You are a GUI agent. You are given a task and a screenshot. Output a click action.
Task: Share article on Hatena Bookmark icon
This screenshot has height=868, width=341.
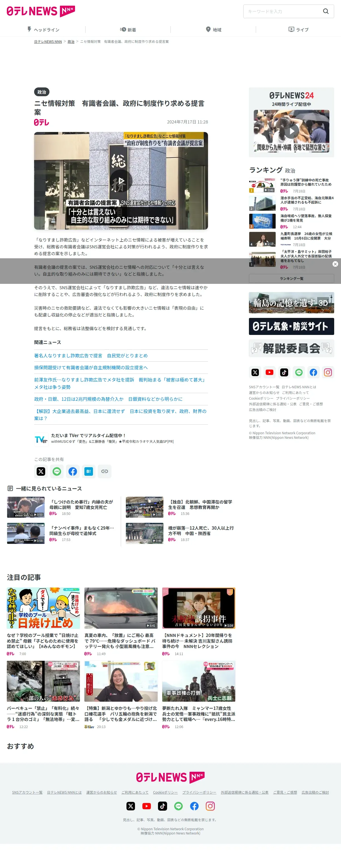click(88, 471)
